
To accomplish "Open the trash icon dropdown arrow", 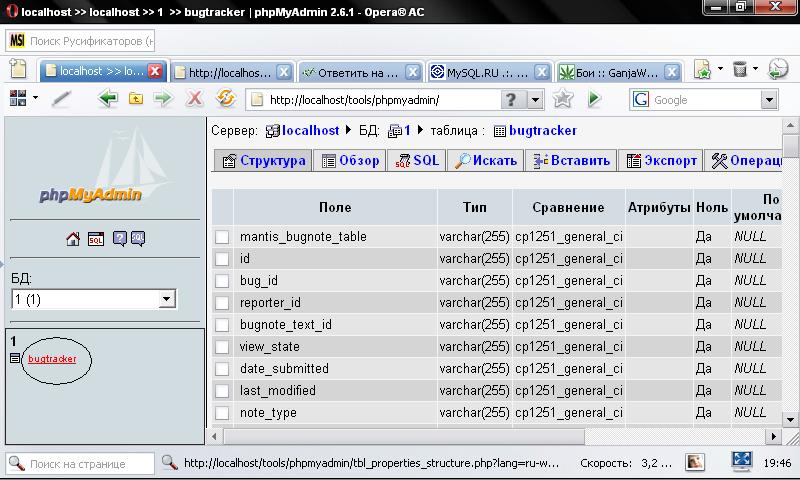I will tap(756, 68).
